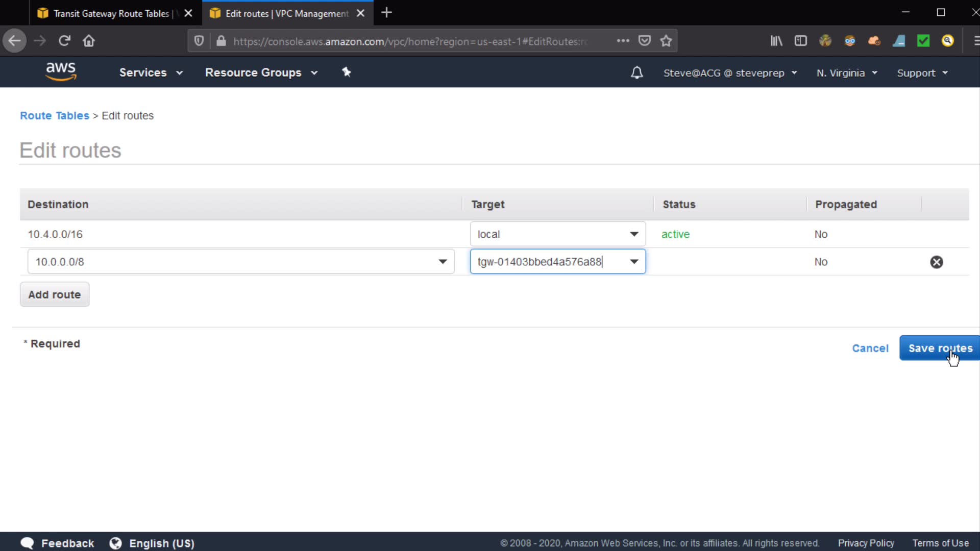Expand the 10.0.0.0/8 destination dropdown
980x551 pixels.
[x=443, y=262]
